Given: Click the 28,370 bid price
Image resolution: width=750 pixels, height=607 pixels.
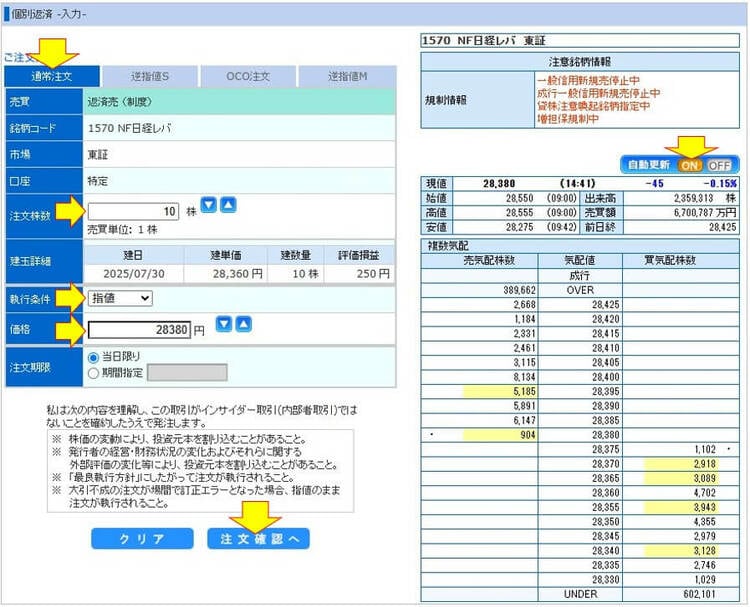Looking at the screenshot, I should pos(606,464).
